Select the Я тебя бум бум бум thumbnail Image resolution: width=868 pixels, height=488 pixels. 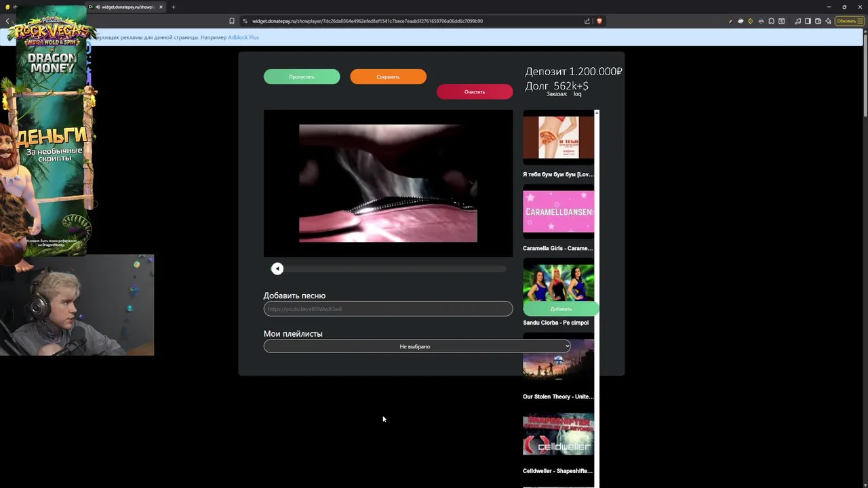pos(558,138)
